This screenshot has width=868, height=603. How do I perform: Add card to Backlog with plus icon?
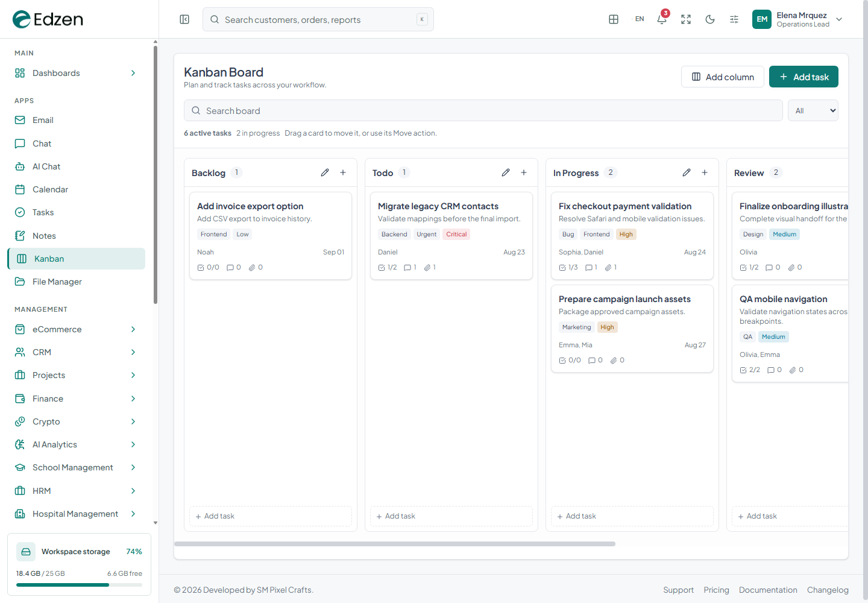(x=343, y=172)
